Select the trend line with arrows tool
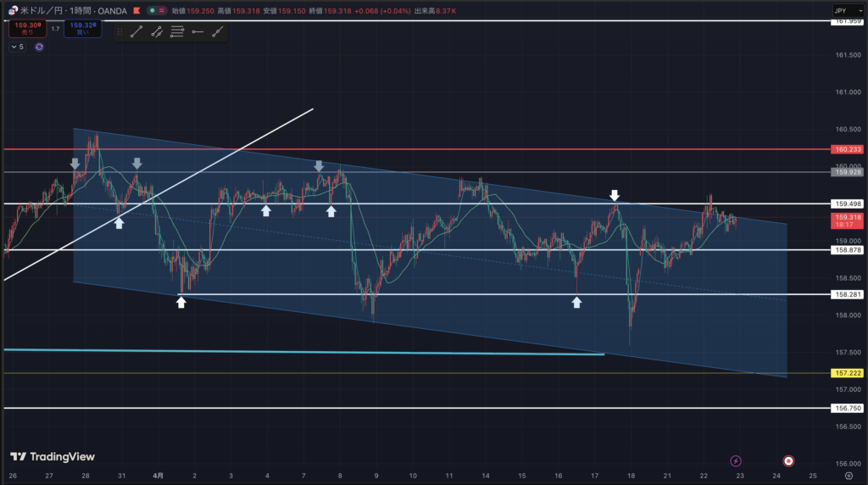The width and height of the screenshot is (868, 485). click(x=157, y=32)
